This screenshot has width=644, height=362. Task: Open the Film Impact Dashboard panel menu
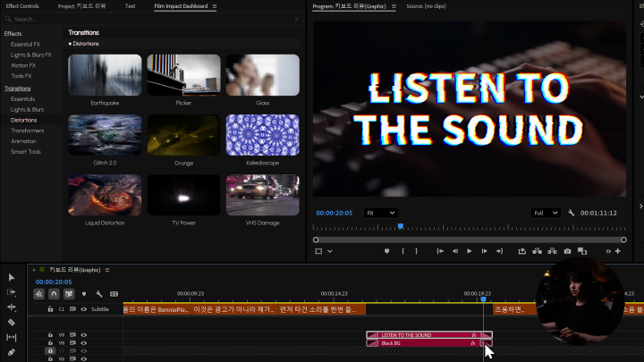coord(215,6)
